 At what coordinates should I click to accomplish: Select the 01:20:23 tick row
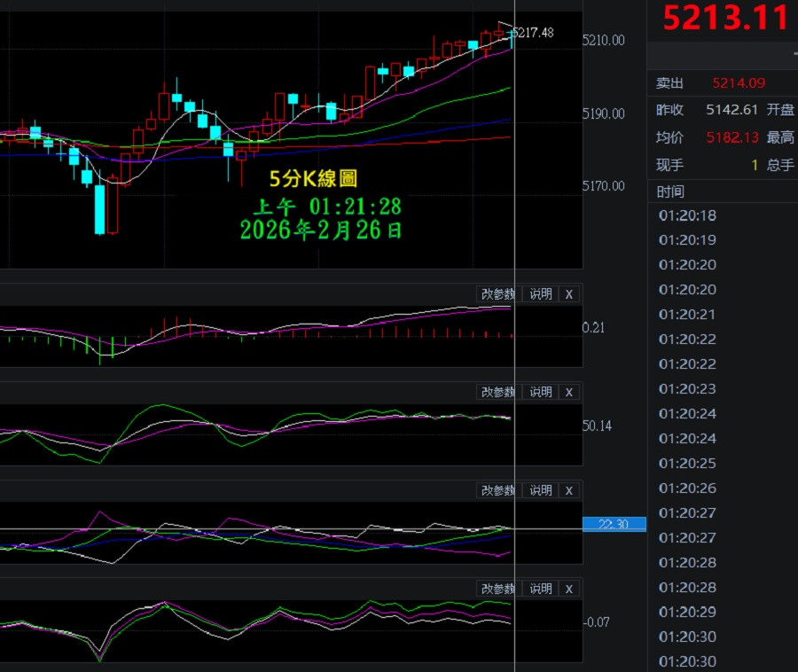(687, 388)
